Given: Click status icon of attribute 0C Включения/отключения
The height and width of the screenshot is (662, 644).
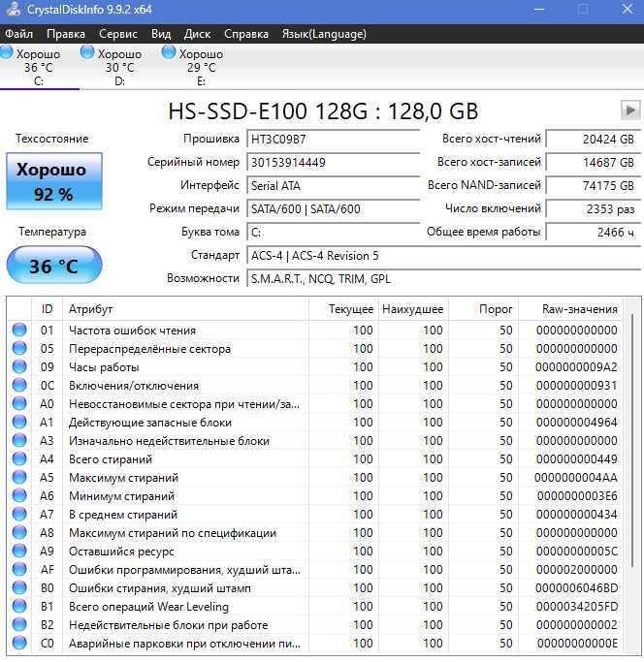Looking at the screenshot, I should [x=19, y=386].
